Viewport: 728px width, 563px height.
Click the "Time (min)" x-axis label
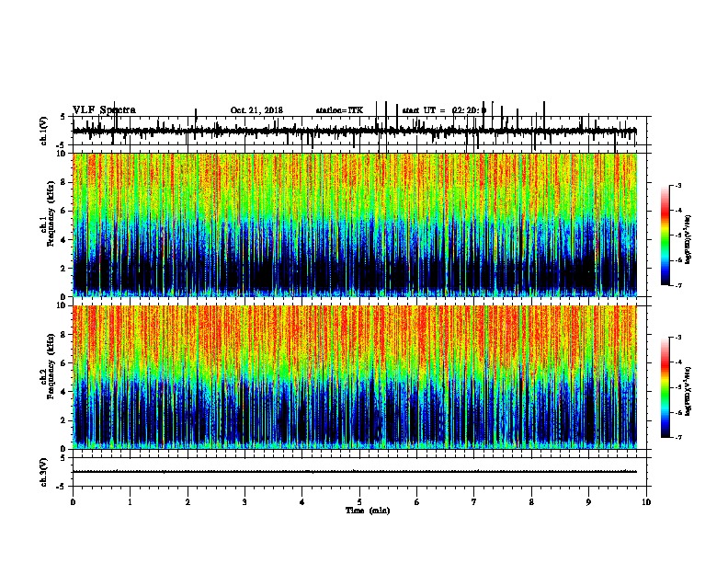pyautogui.click(x=368, y=511)
